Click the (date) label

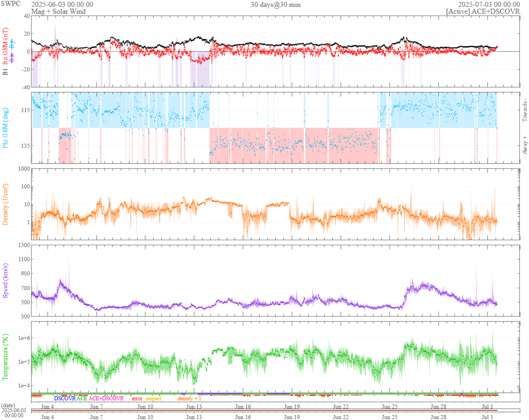pos(8,405)
